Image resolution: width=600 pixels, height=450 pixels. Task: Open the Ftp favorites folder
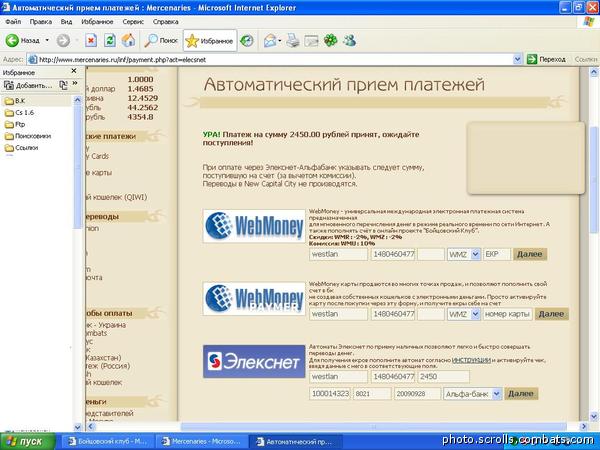click(x=15, y=124)
